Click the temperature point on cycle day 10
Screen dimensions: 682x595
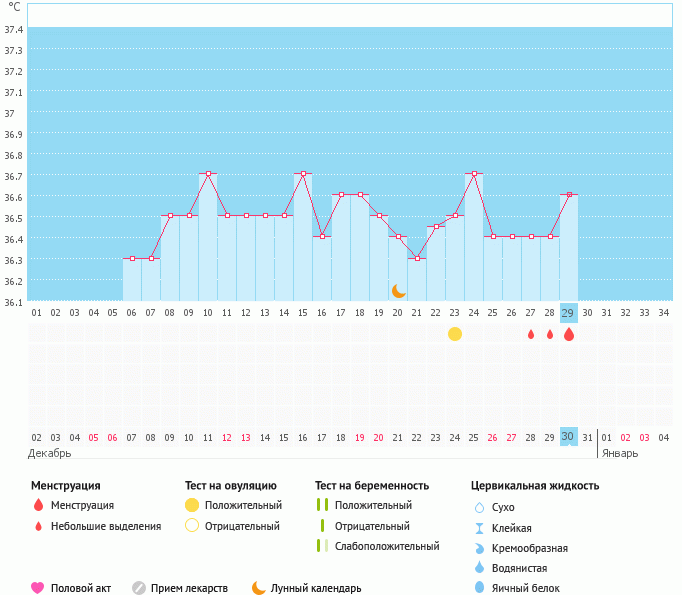pyautogui.click(x=208, y=174)
